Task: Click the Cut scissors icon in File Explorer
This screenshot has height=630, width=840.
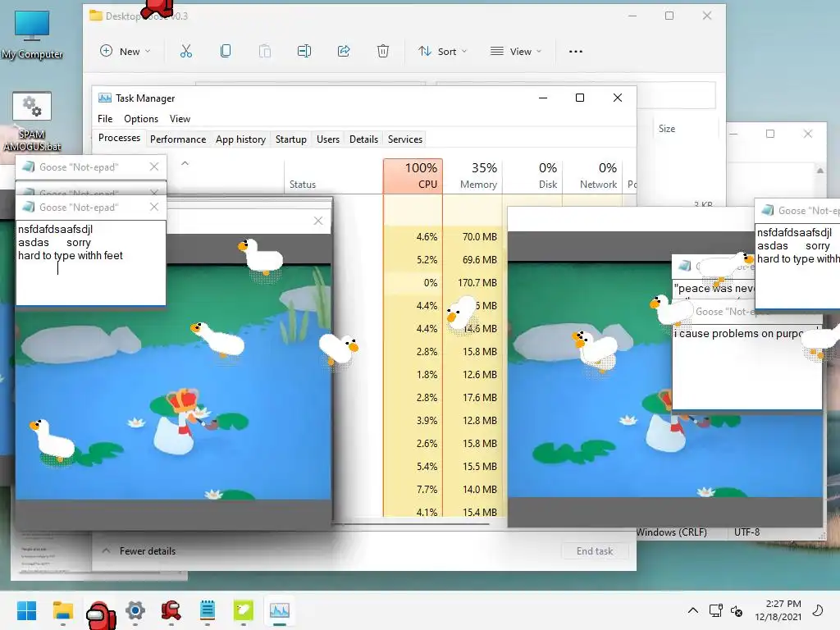Action: 186,52
